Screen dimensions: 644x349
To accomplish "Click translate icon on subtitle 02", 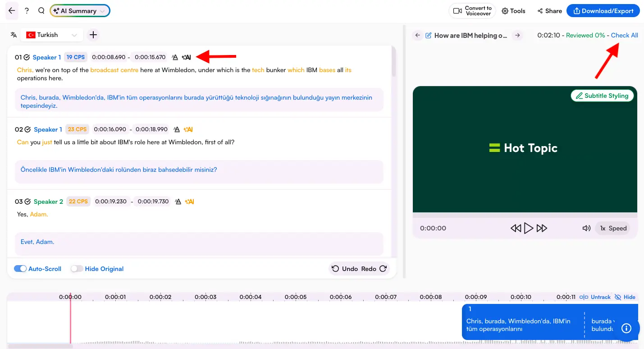I will click(177, 129).
